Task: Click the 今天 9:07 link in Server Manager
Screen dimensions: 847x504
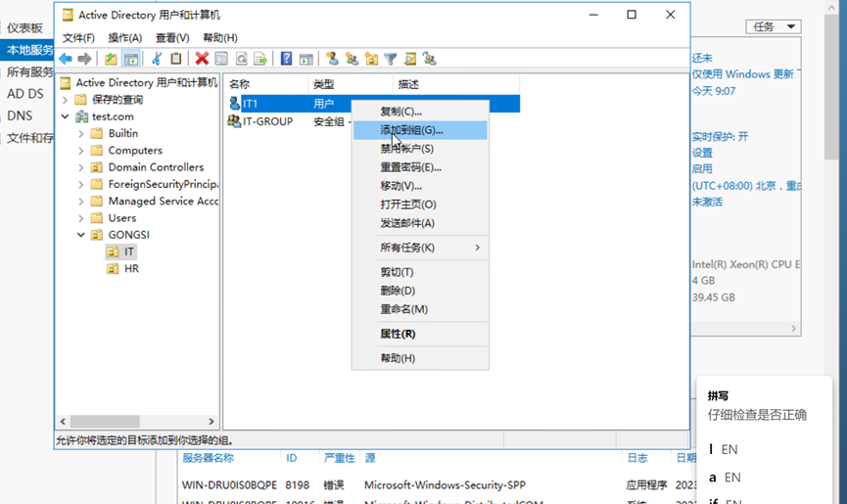Action: pos(714,91)
